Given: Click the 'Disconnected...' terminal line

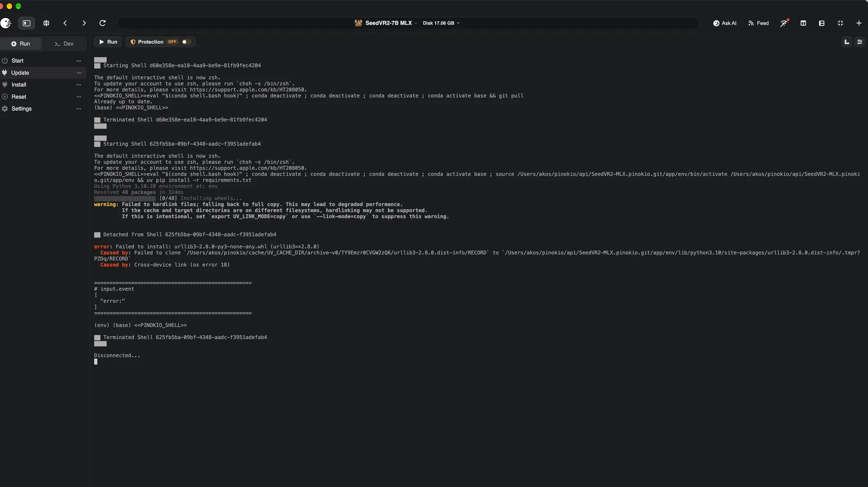Looking at the screenshot, I should click(x=117, y=355).
